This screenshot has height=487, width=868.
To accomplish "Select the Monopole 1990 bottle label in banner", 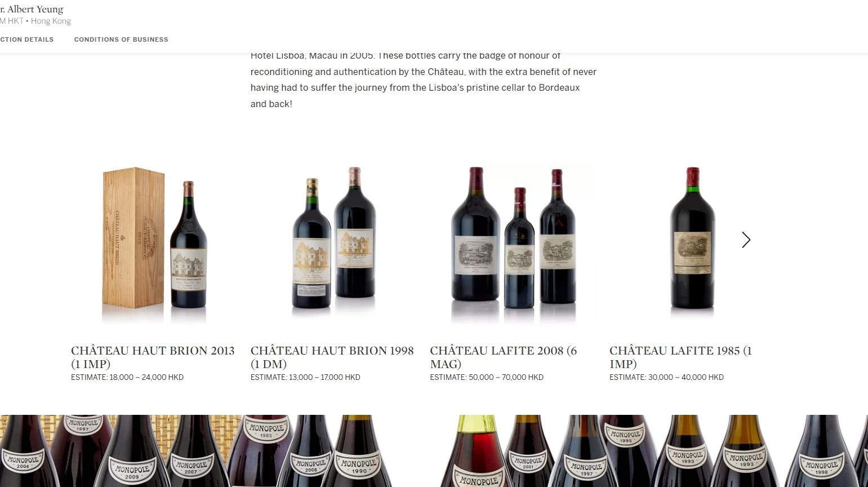I will [358, 466].
